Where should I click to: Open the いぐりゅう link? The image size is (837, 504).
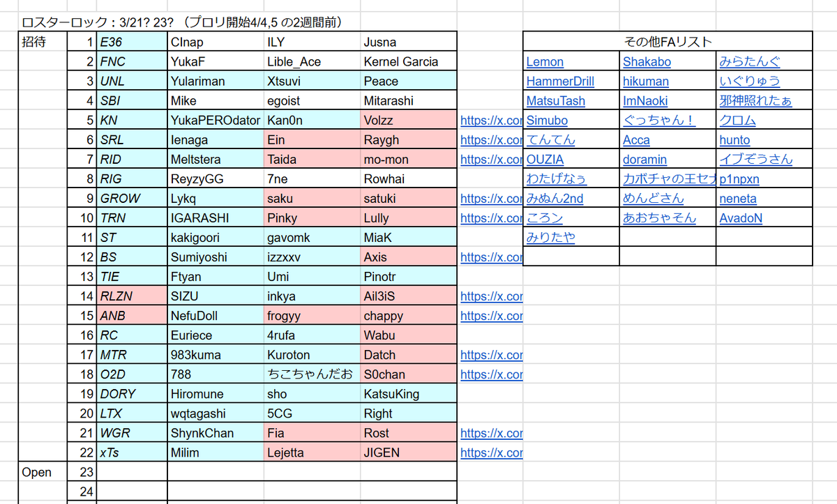750,81
